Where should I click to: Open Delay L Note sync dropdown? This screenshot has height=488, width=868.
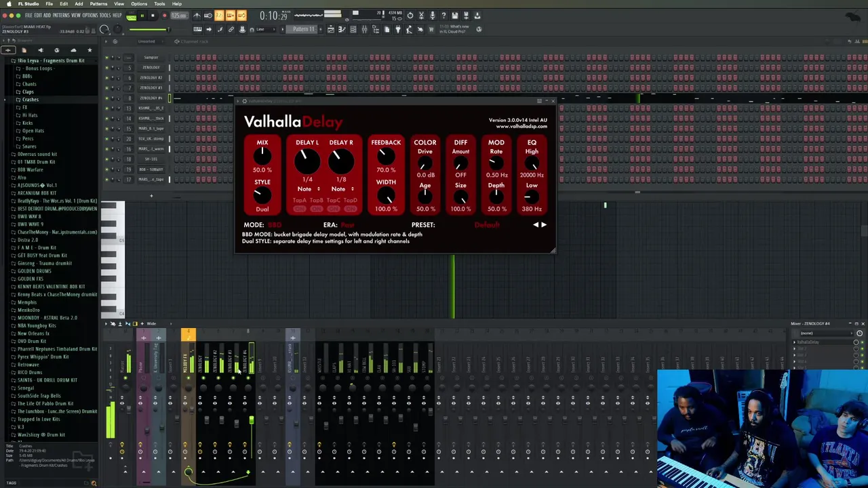coord(309,189)
